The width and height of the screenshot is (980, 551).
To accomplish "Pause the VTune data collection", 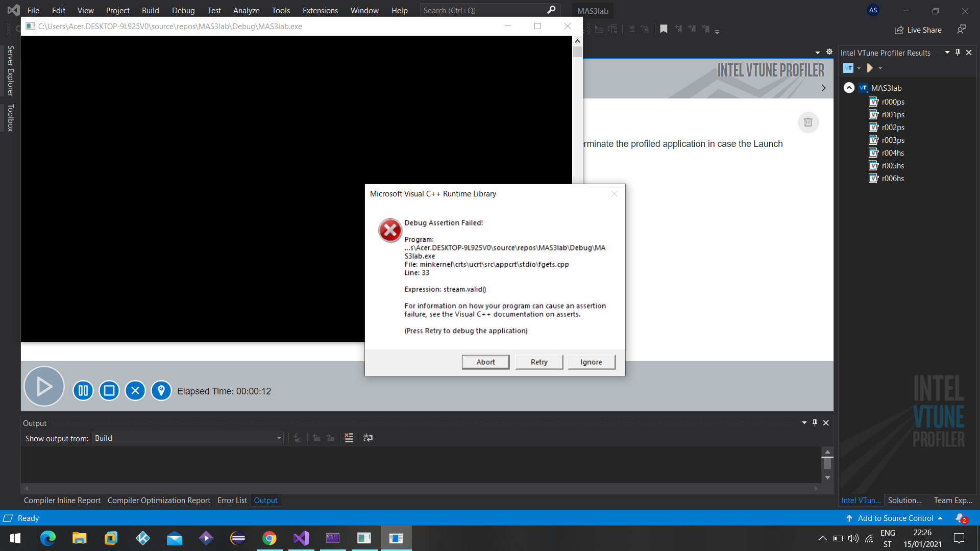I will pos(83,391).
